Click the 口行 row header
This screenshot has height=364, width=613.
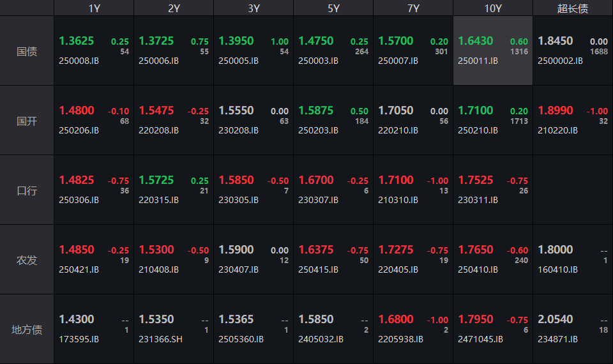pyautogui.click(x=27, y=190)
